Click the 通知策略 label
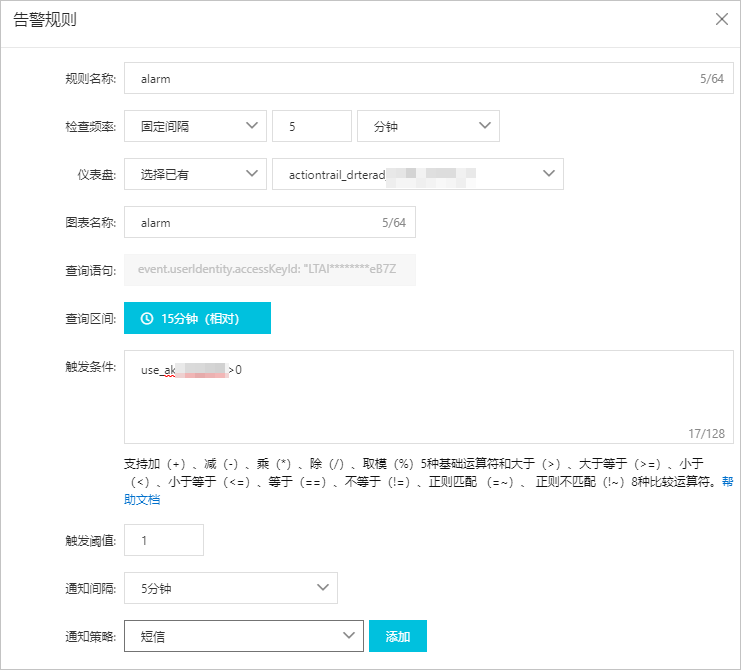This screenshot has width=741, height=670. pyautogui.click(x=90, y=636)
